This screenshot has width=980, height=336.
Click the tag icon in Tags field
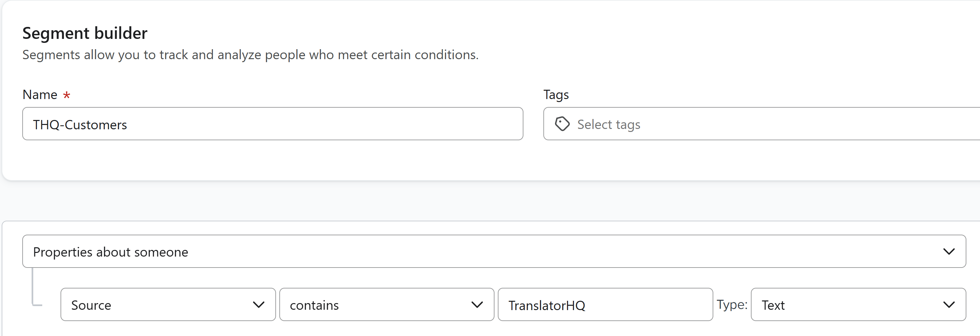(562, 124)
